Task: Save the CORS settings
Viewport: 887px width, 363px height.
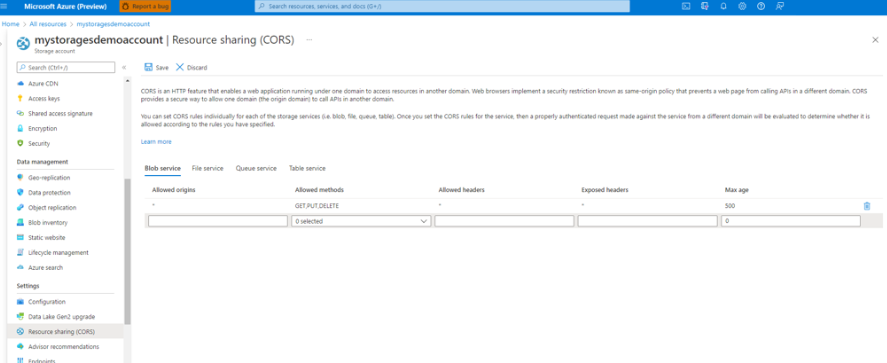Action: [x=157, y=67]
